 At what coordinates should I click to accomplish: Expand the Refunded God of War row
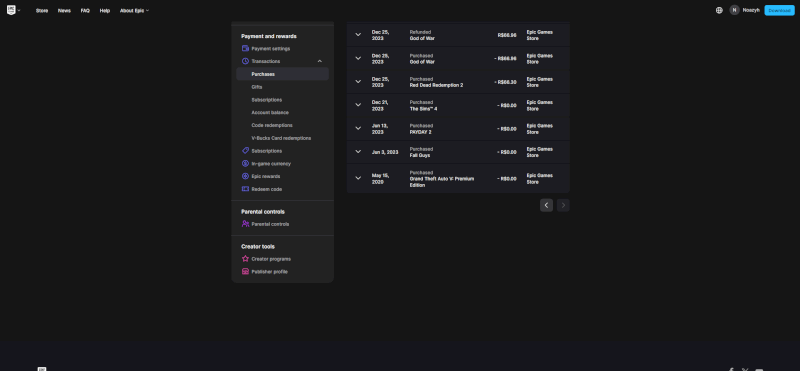pyautogui.click(x=358, y=35)
